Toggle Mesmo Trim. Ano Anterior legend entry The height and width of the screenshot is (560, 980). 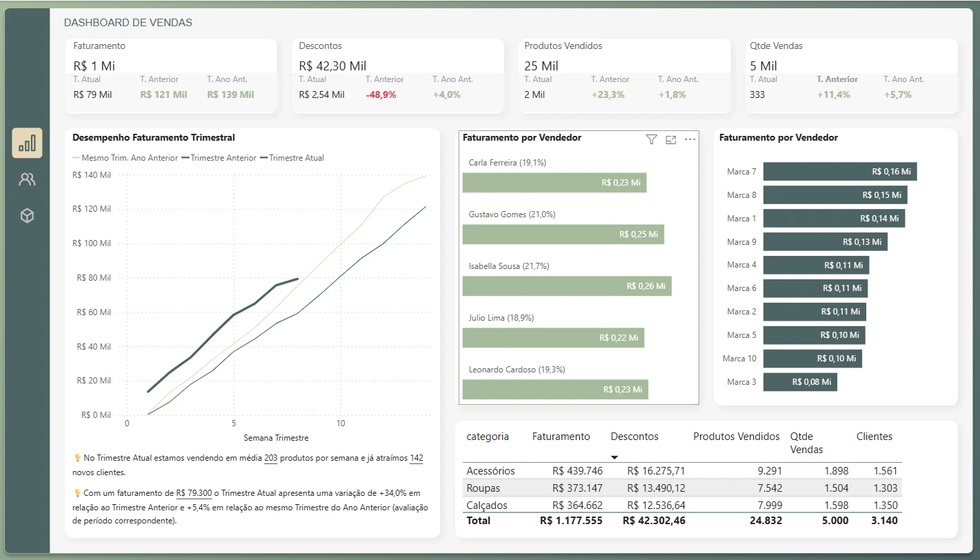click(125, 158)
